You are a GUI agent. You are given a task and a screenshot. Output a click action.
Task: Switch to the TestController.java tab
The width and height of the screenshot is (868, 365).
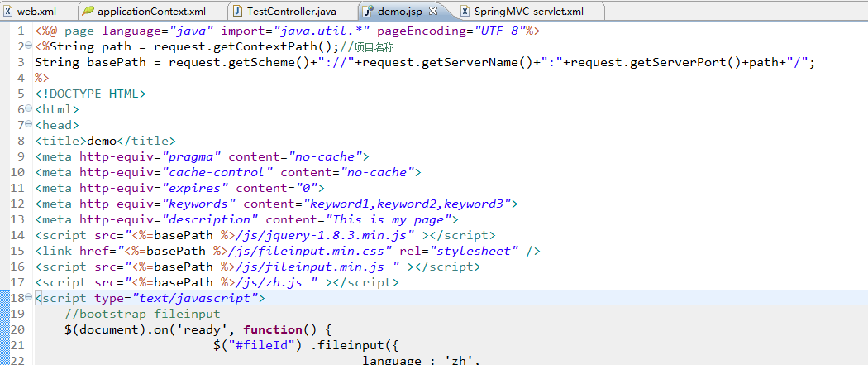pos(292,11)
